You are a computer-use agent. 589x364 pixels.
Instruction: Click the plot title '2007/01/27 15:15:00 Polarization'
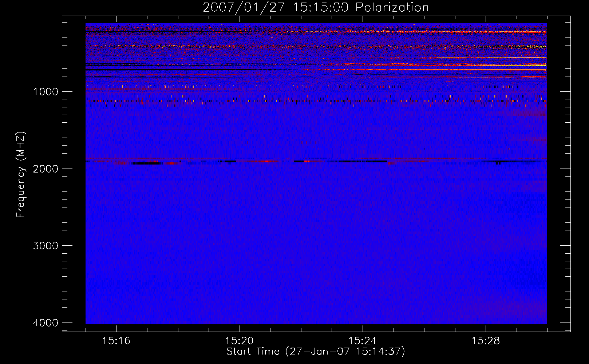[316, 8]
